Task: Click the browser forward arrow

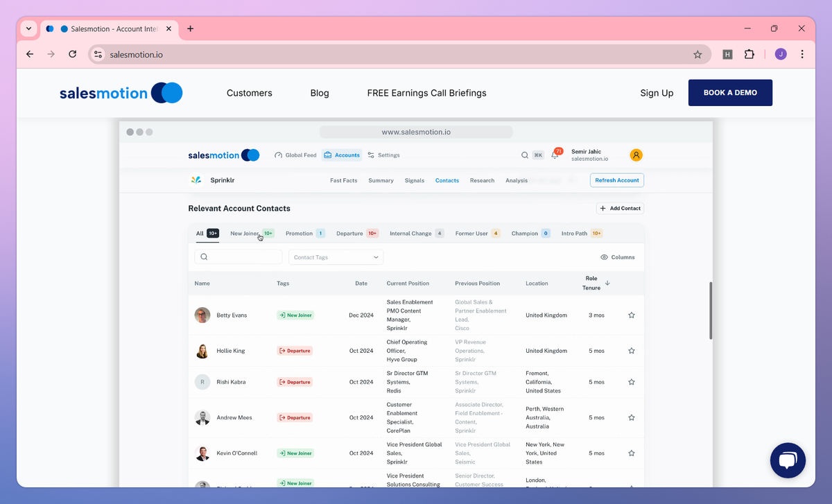Action: coord(51,54)
